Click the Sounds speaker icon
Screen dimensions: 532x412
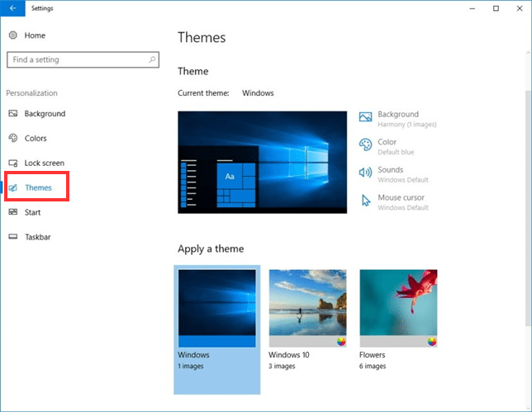(365, 173)
